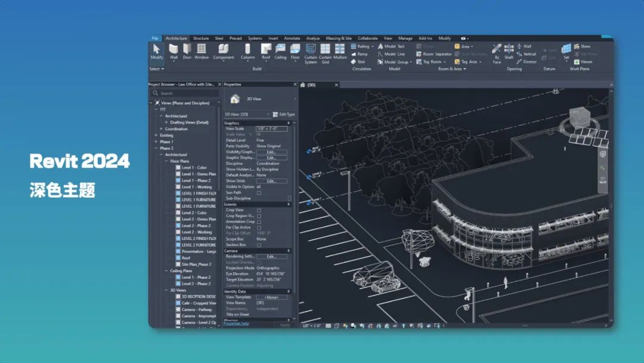Toggle the Annotation Crop checkbox
The height and width of the screenshot is (363, 644).
pyautogui.click(x=259, y=220)
